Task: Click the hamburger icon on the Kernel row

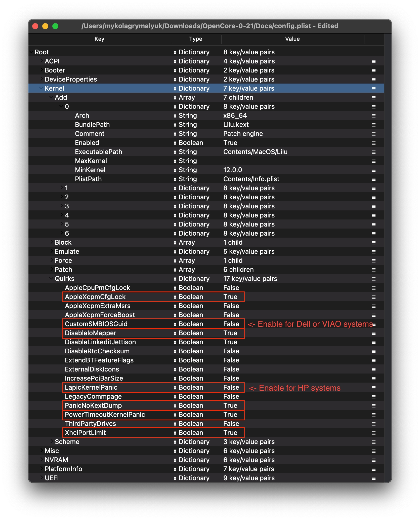Action: point(374,89)
